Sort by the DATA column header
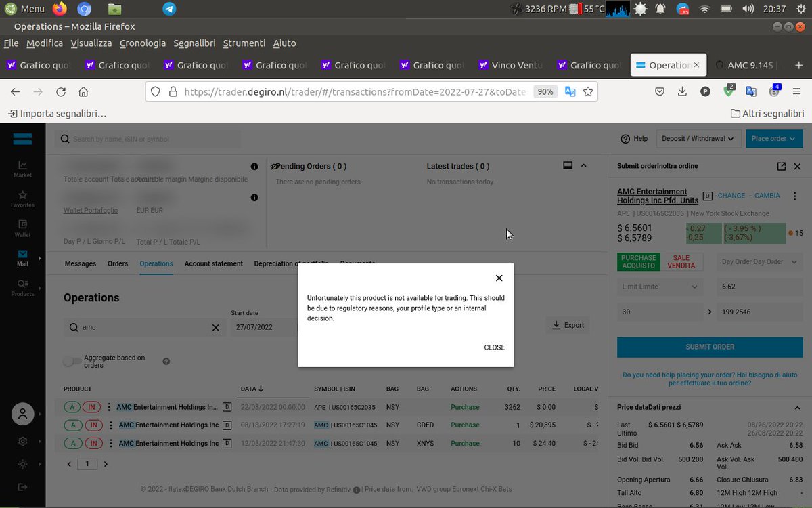812x508 pixels. click(252, 389)
